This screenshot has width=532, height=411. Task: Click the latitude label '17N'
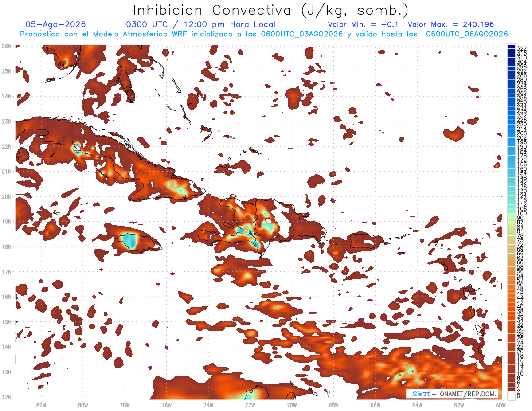point(6,271)
